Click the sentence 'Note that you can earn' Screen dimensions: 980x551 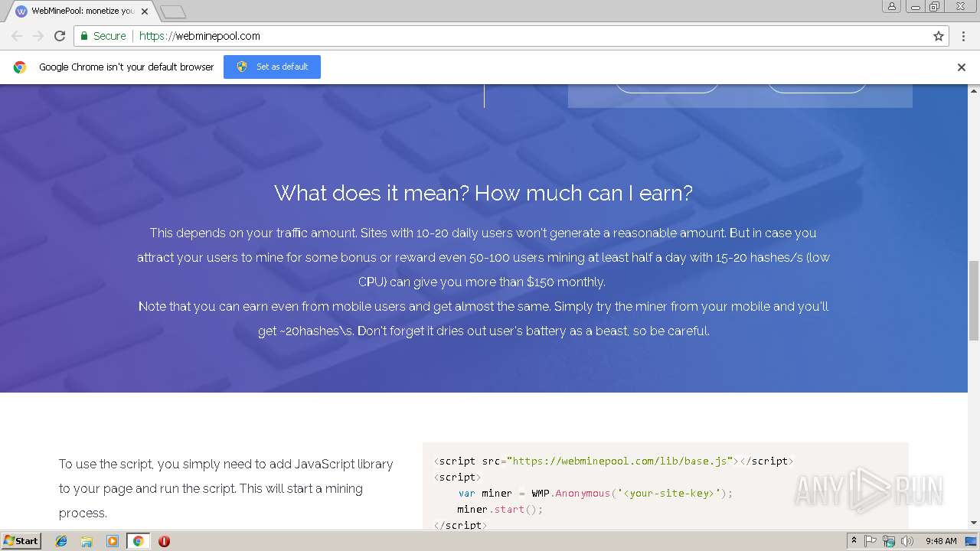coord(484,318)
